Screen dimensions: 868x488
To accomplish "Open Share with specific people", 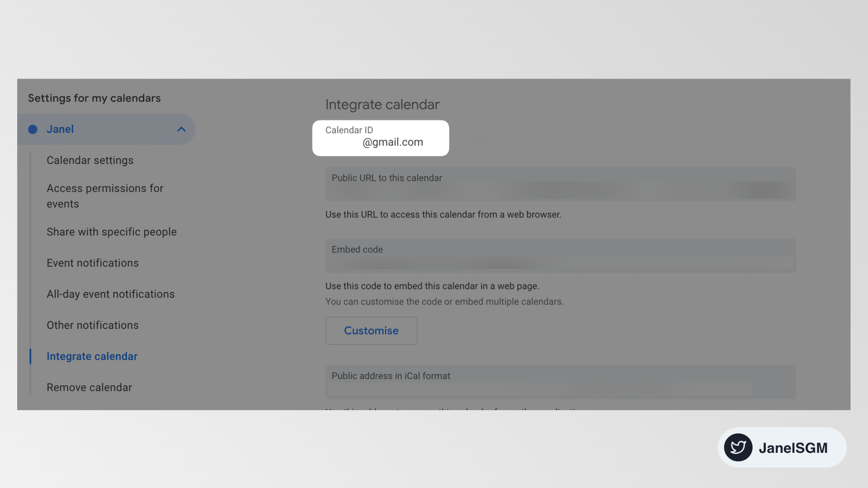I will click(x=112, y=232).
